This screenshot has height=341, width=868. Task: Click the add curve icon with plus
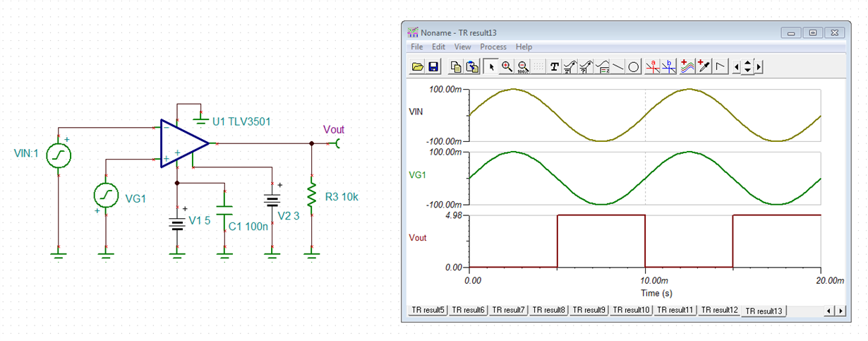click(688, 67)
